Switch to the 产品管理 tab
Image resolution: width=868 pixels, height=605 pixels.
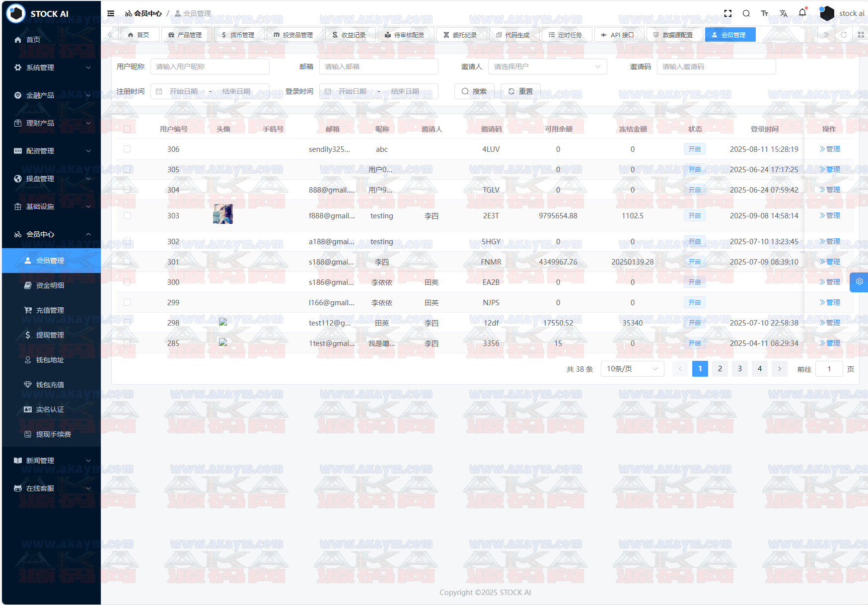coord(185,35)
